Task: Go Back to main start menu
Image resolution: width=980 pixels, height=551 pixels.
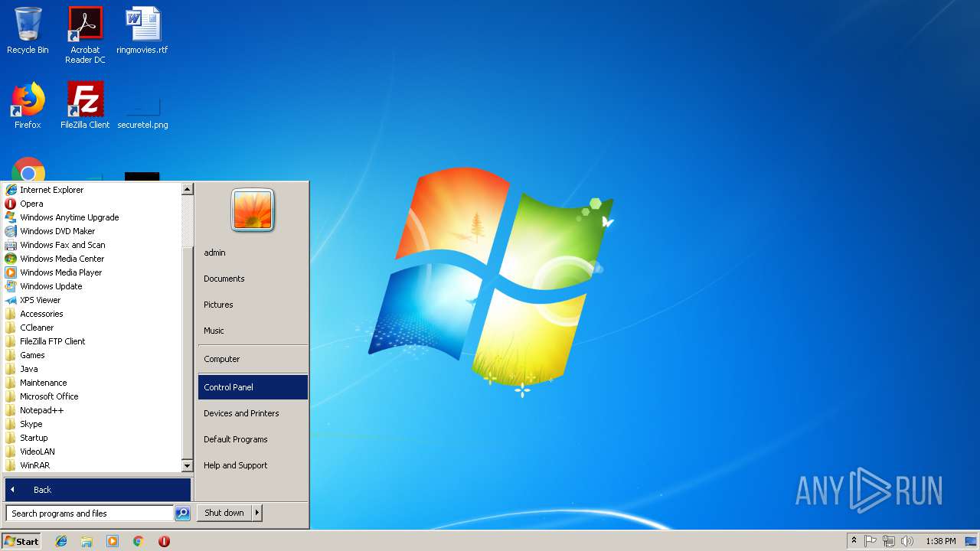Action: [98, 490]
